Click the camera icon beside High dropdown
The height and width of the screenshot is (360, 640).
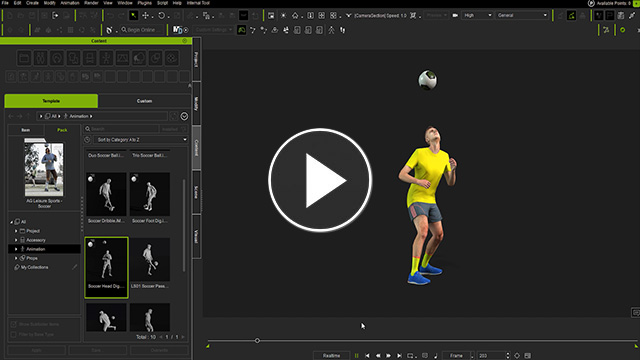[455, 16]
